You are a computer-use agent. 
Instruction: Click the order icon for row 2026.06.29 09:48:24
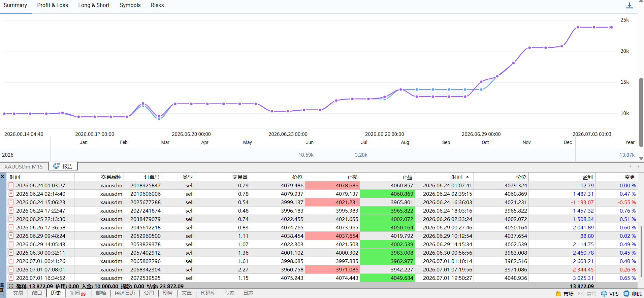click(11, 236)
